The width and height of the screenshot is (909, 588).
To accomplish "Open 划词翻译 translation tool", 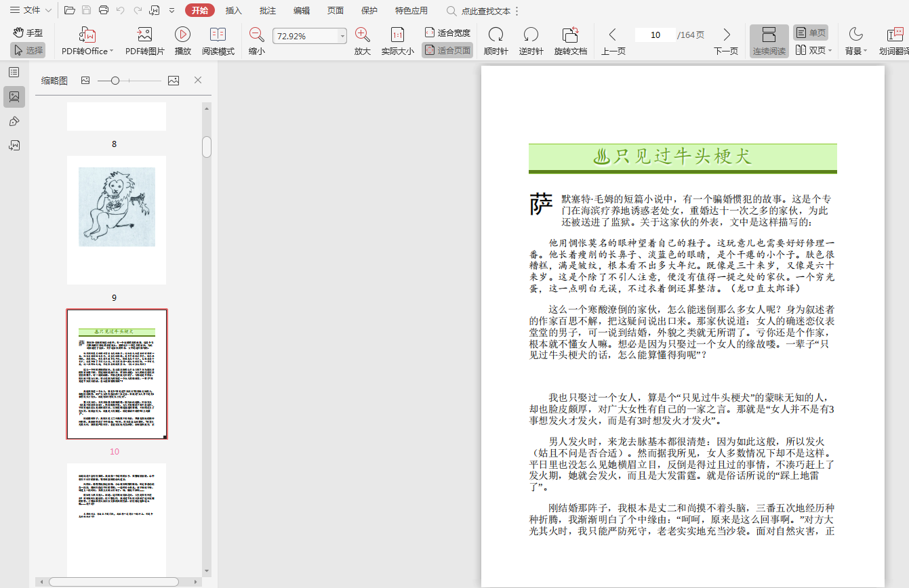I will coord(895,35).
